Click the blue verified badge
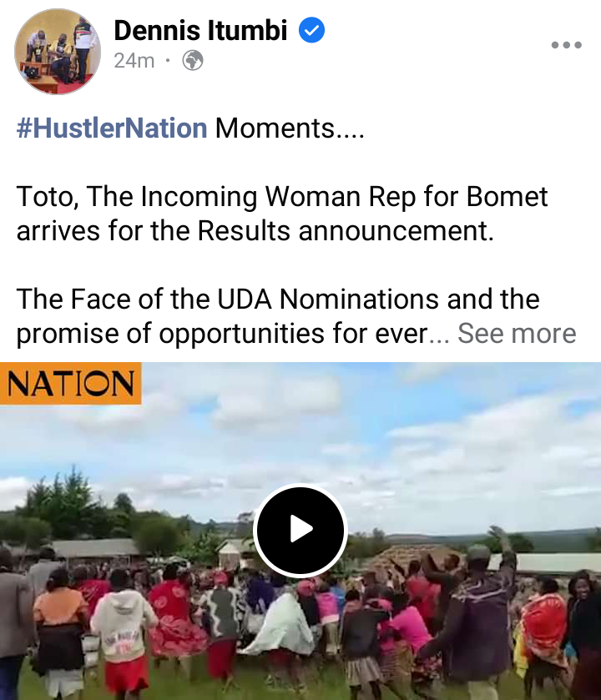 (311, 30)
